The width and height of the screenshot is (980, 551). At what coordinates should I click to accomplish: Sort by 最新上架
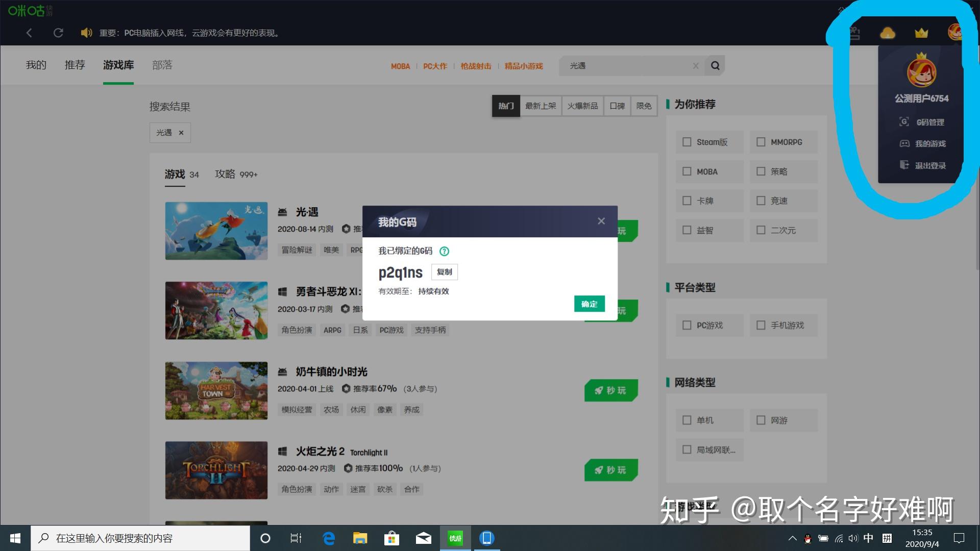click(x=541, y=106)
